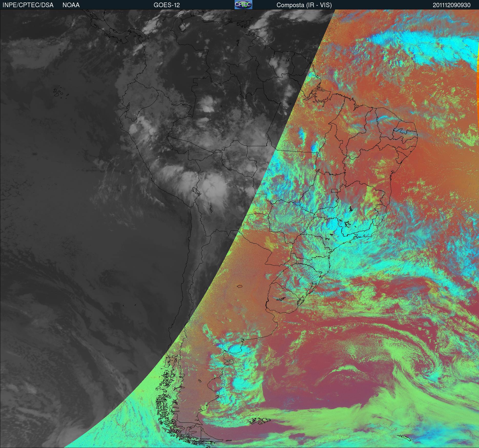The image size is (479, 448).
Task: Click the NOAA label in header
Action: pyautogui.click(x=71, y=5)
